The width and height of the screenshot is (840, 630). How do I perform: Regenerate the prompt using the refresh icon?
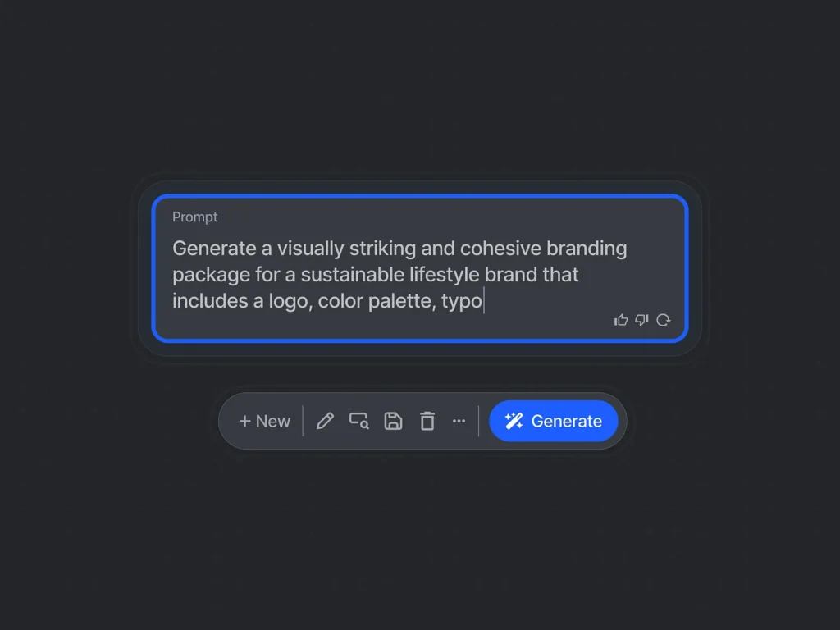point(663,320)
